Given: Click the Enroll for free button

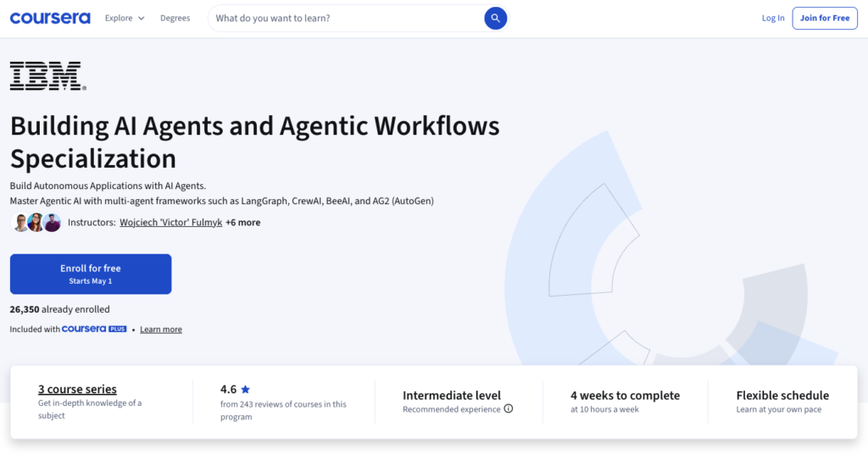Looking at the screenshot, I should coord(91,274).
